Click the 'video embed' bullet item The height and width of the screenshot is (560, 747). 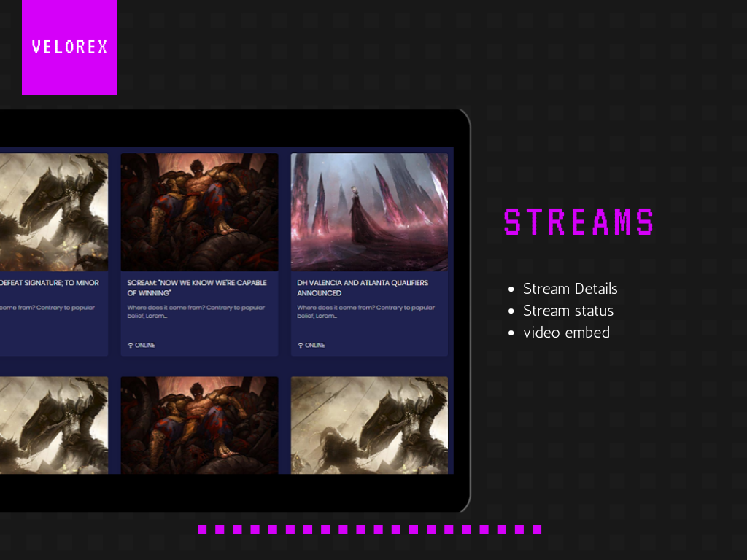pyautogui.click(x=566, y=332)
